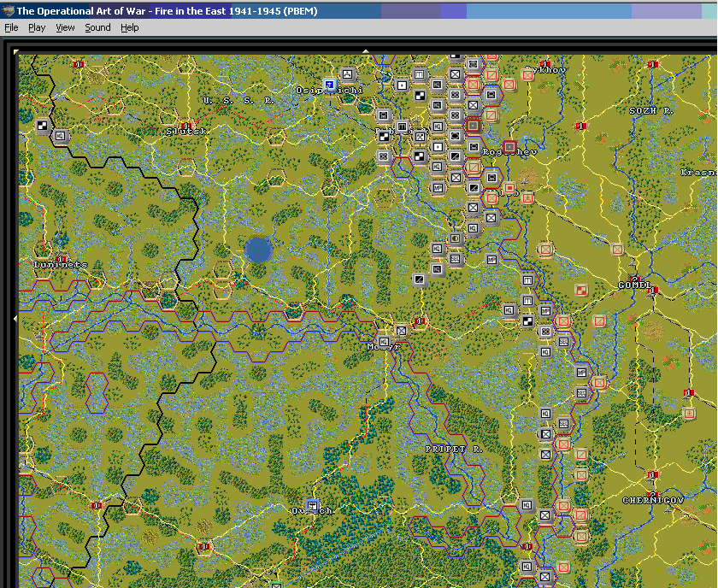Select the checkered unit at the far upper-left

(42, 126)
